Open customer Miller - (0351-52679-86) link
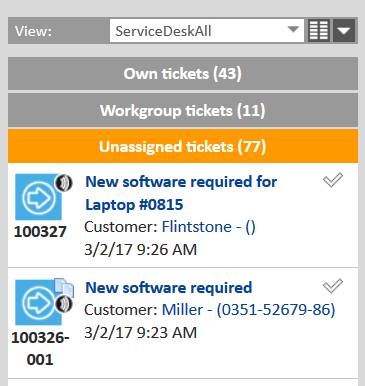The width and height of the screenshot is (365, 386). 248,310
